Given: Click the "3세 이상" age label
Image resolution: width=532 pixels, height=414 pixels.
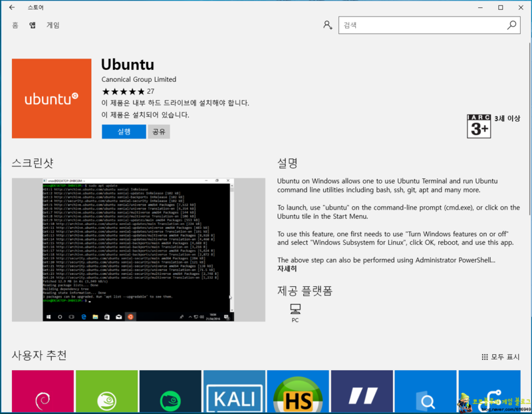Looking at the screenshot, I should (507, 118).
